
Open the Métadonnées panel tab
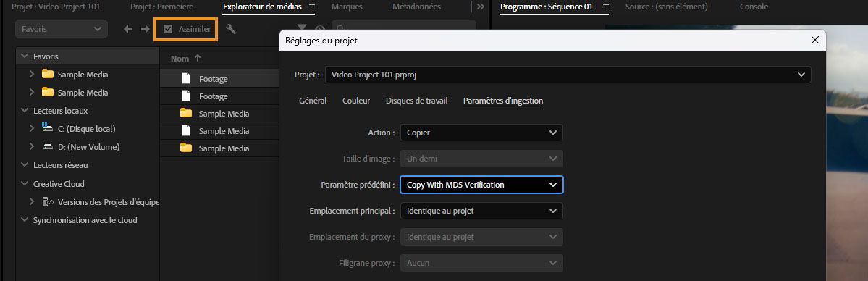(416, 7)
